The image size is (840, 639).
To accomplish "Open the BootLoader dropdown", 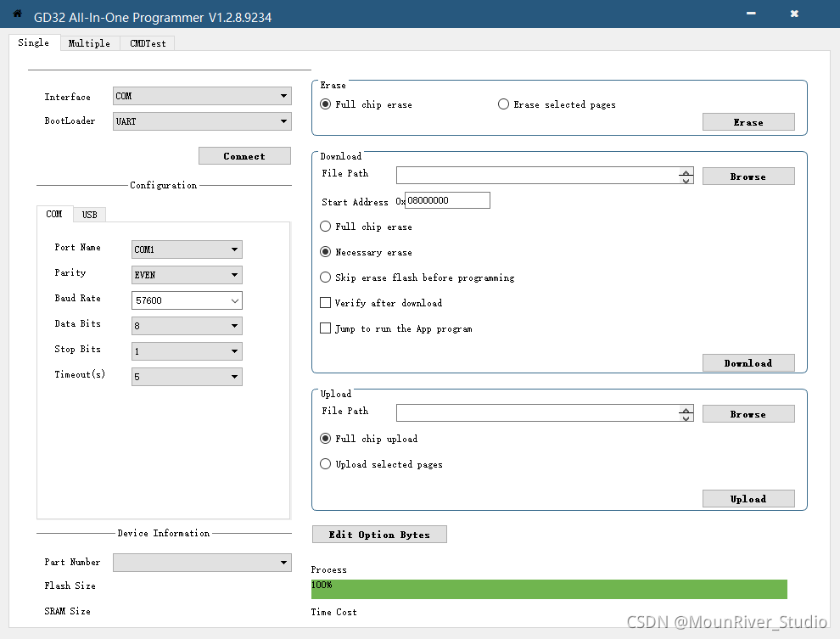I will click(x=202, y=121).
